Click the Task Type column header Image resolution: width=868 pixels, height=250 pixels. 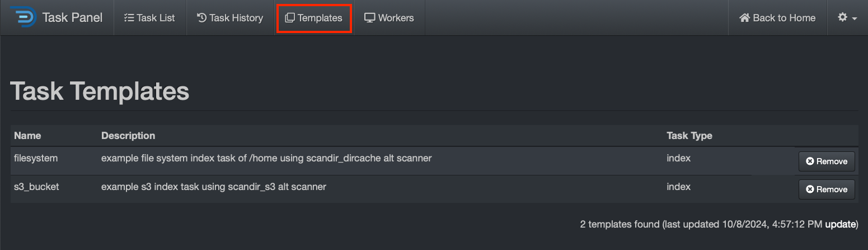689,136
